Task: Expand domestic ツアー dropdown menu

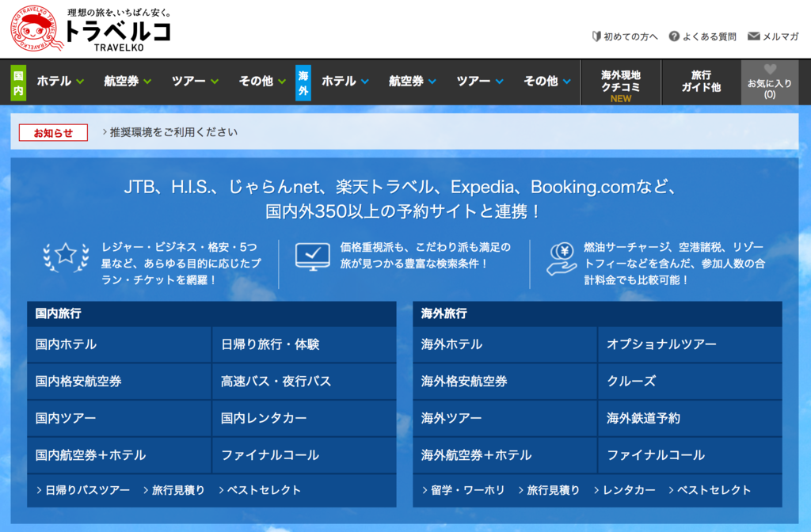Action: (x=195, y=82)
